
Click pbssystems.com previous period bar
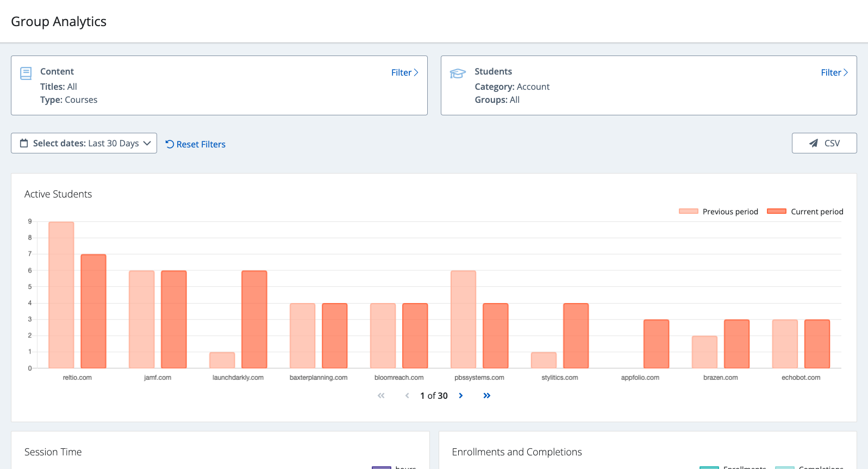point(463,319)
